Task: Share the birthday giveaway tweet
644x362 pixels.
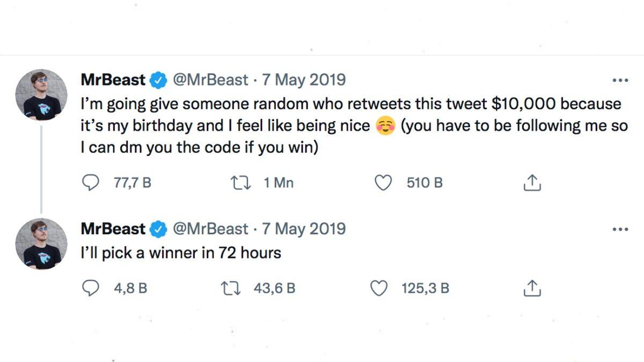Action: coord(532,183)
